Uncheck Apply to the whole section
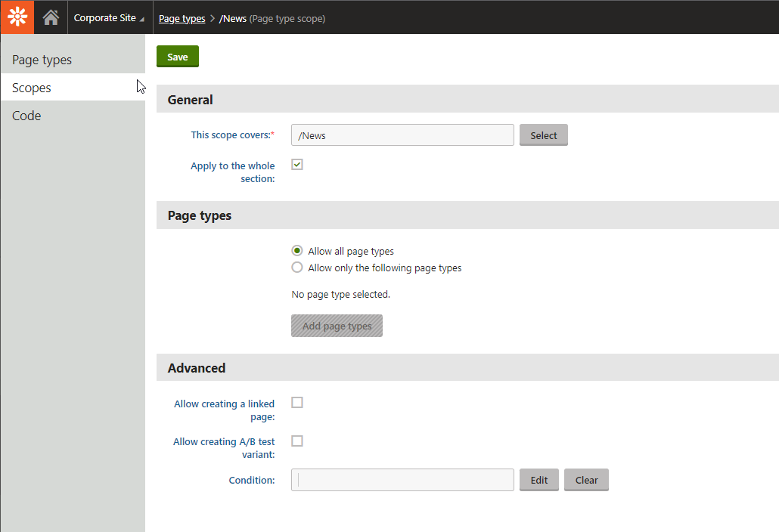This screenshot has height=532, width=779. 297,165
